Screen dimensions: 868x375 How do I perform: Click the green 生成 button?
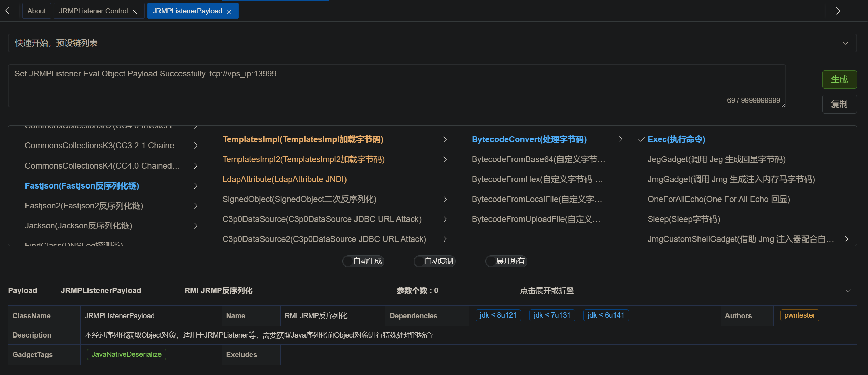(x=839, y=79)
